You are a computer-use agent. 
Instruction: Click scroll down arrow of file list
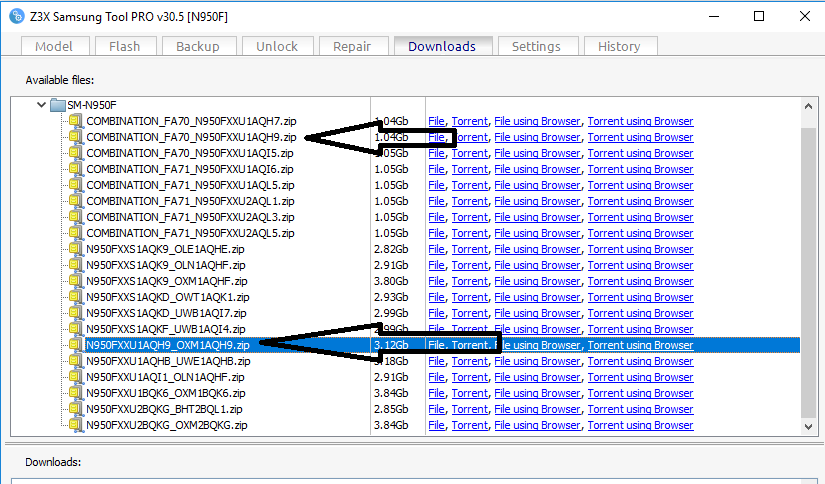point(809,427)
